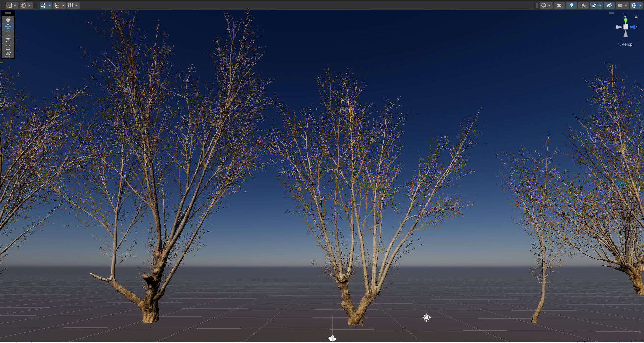644x343 pixels.
Task: Click the grid snapping increment icon
Action: (71, 5)
